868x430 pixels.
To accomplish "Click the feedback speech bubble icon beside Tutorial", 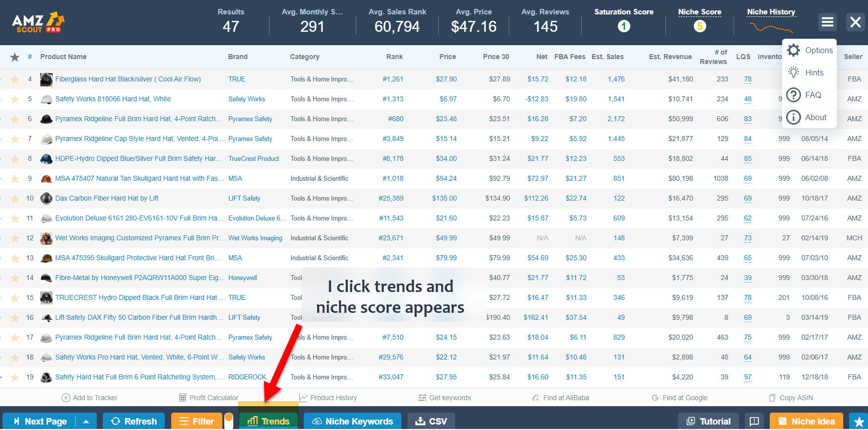I will [754, 421].
